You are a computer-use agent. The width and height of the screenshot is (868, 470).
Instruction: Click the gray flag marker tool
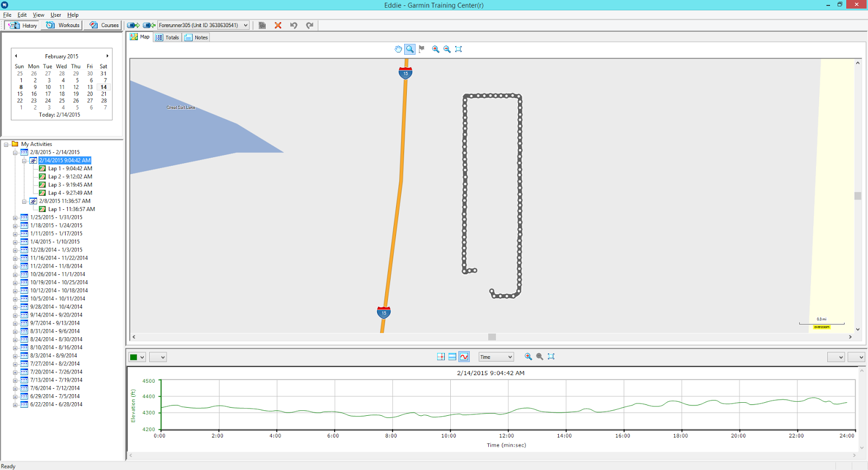422,49
